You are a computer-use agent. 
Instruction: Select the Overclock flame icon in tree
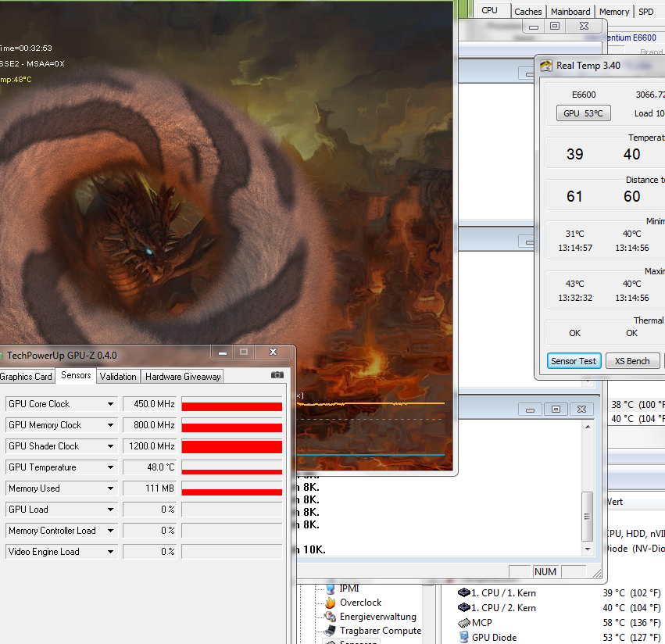[331, 603]
